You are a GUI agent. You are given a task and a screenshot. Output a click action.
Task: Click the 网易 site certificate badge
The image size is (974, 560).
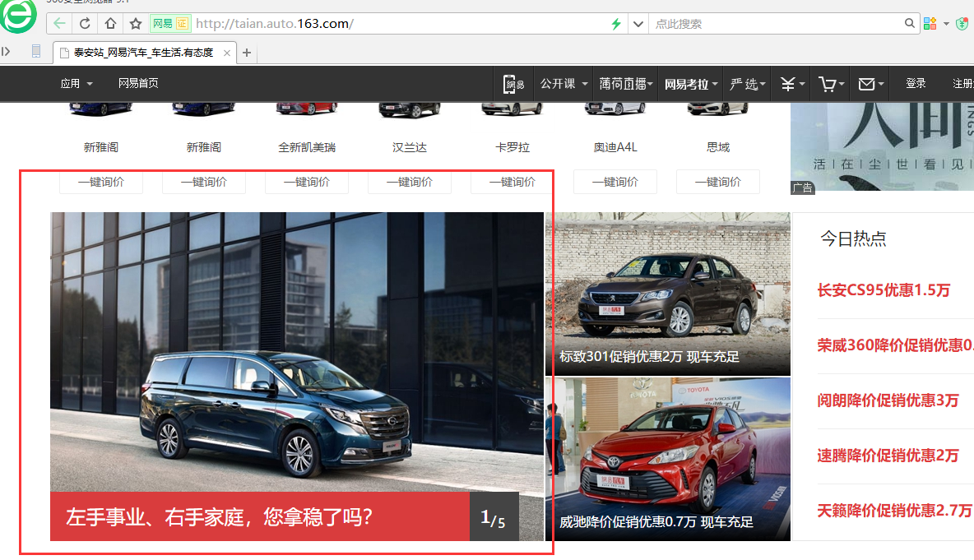tap(170, 24)
